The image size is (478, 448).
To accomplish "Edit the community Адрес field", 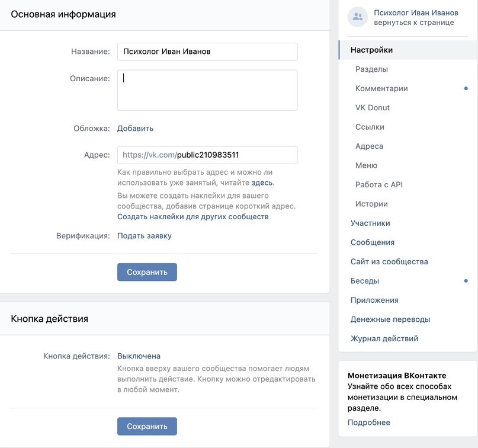I will pos(207,155).
